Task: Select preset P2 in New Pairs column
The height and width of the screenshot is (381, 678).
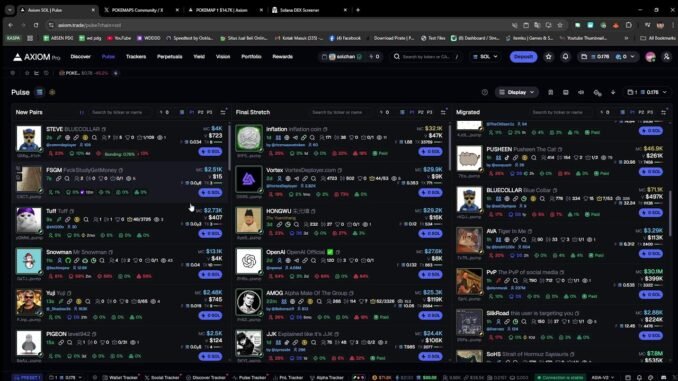Action: click(x=200, y=112)
